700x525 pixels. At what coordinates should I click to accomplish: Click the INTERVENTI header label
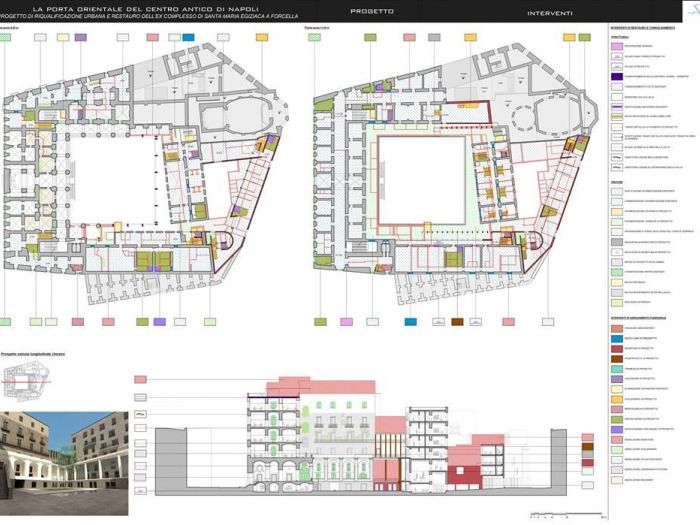[550, 13]
